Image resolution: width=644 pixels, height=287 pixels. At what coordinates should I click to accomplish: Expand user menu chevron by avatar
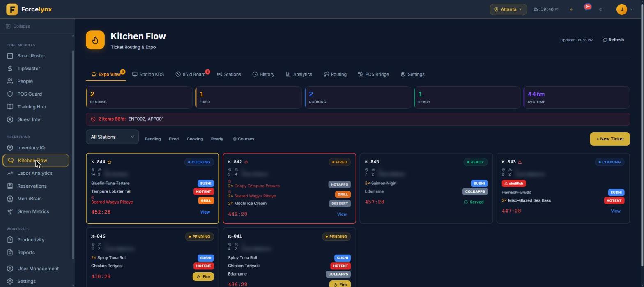(631, 9)
